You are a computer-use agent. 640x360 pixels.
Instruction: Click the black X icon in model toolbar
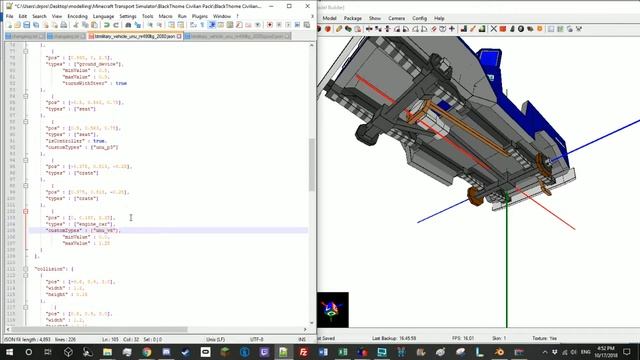(x=493, y=29)
